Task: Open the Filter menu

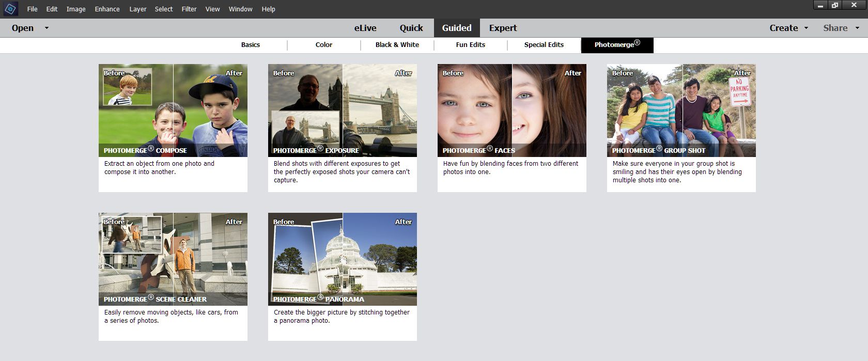Action: (x=189, y=9)
